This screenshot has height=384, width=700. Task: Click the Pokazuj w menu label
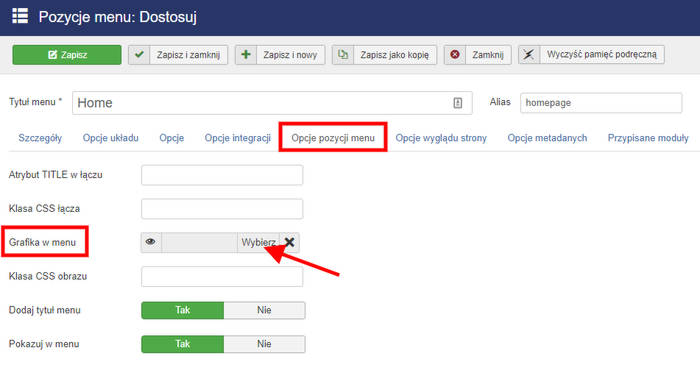44,344
